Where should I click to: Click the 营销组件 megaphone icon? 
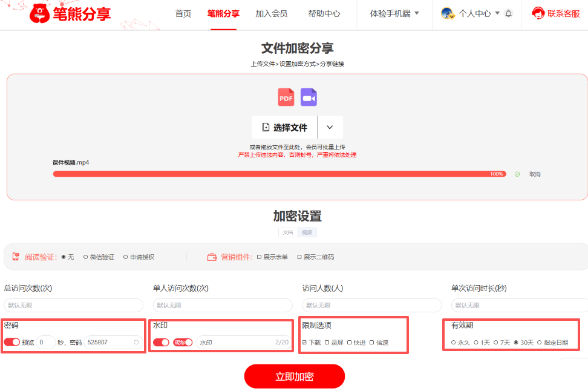(x=212, y=256)
